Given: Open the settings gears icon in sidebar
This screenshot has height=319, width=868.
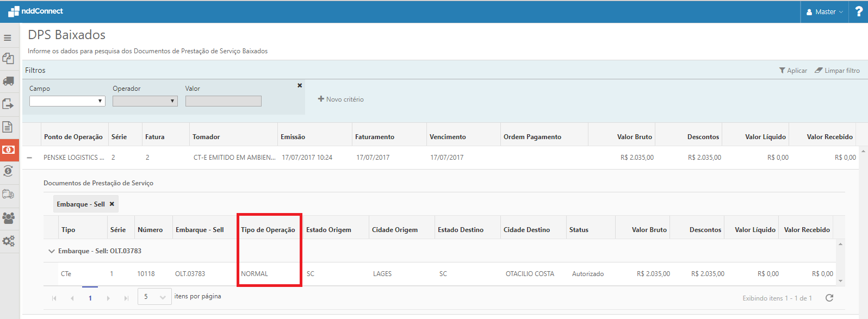Looking at the screenshot, I should tap(8, 241).
